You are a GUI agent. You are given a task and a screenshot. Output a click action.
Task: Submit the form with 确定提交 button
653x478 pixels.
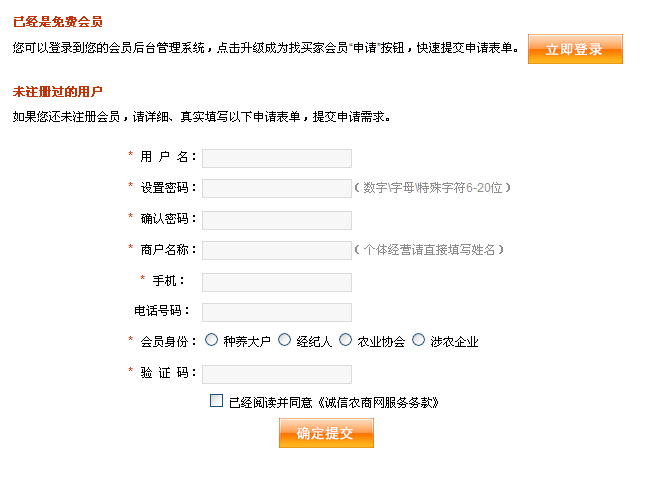pyautogui.click(x=326, y=433)
